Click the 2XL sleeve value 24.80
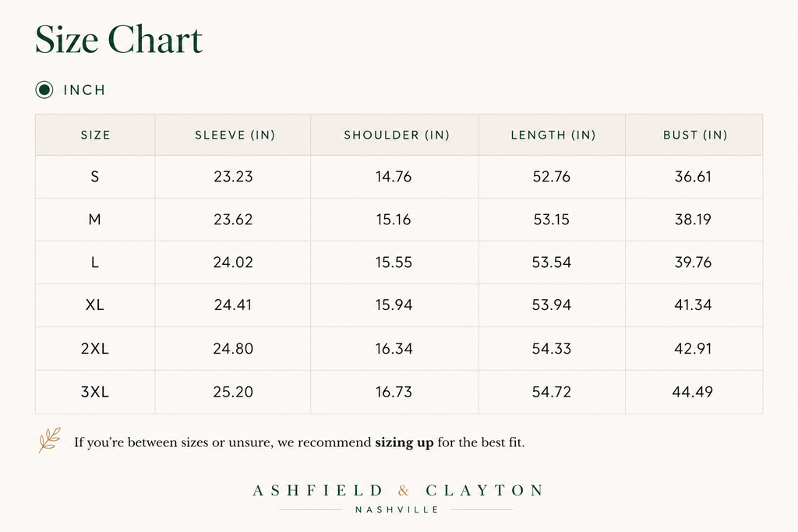 233,348
